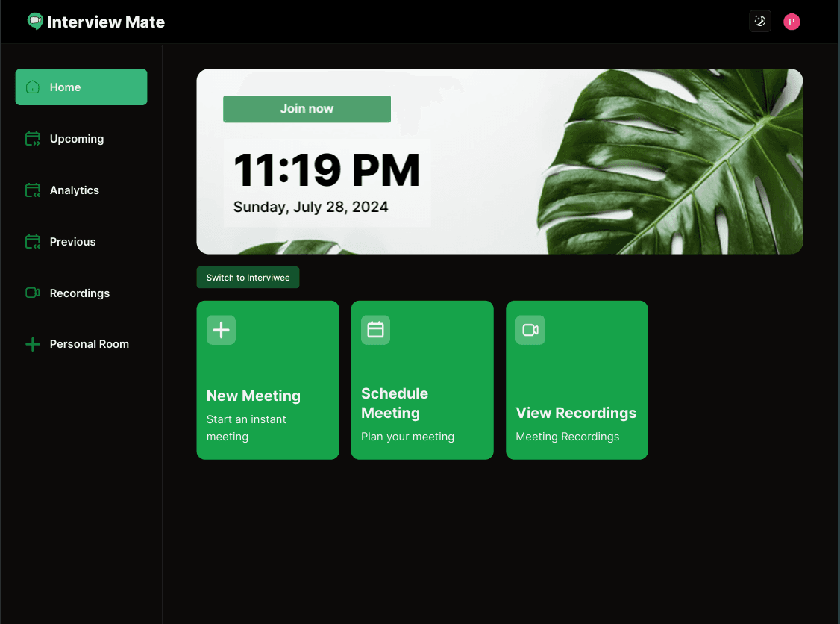Open the Recordings page in the sidebar
The height and width of the screenshot is (624, 840).
81,293
